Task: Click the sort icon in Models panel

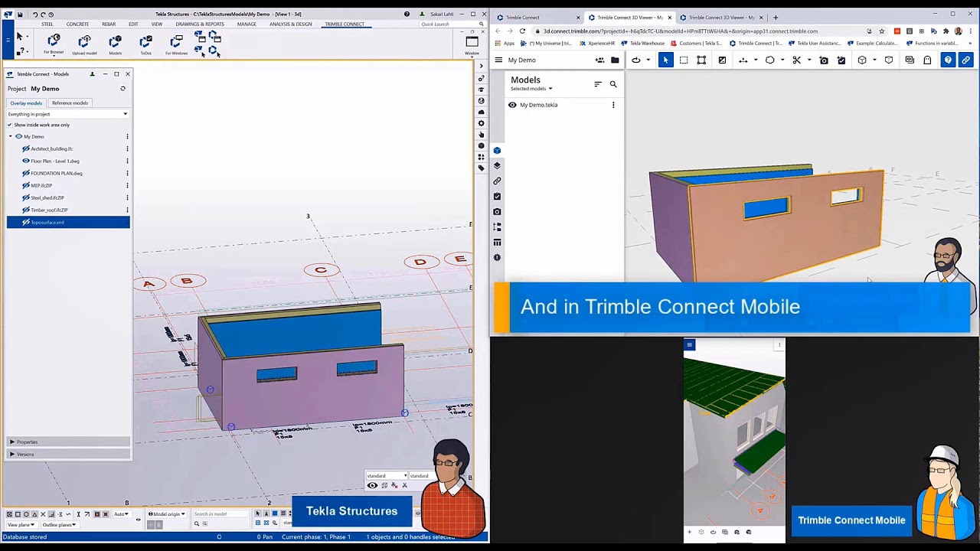Action: [x=598, y=84]
